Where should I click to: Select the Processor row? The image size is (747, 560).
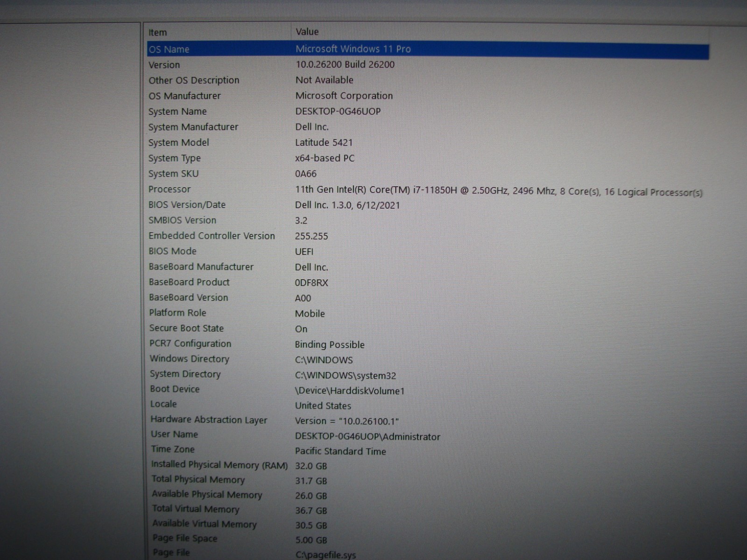tap(169, 189)
